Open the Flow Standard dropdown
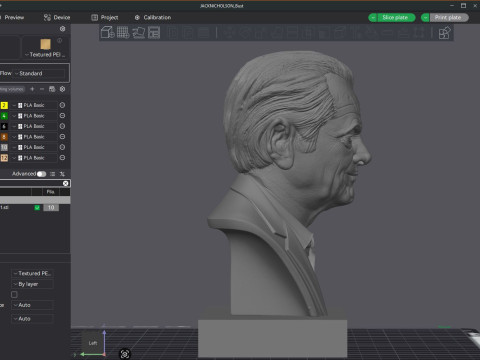Viewport: 480px width, 360px height. coord(39,73)
